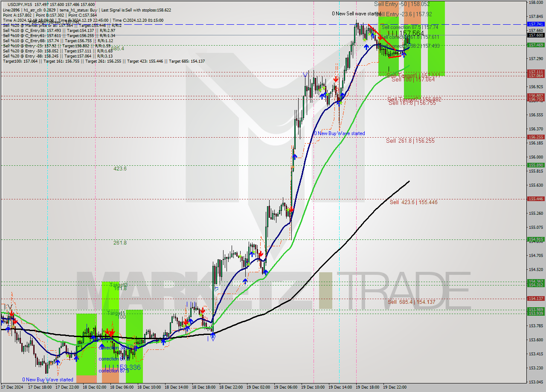
Task: Select the current price 157.600 axis tag
Action: click(536, 35)
